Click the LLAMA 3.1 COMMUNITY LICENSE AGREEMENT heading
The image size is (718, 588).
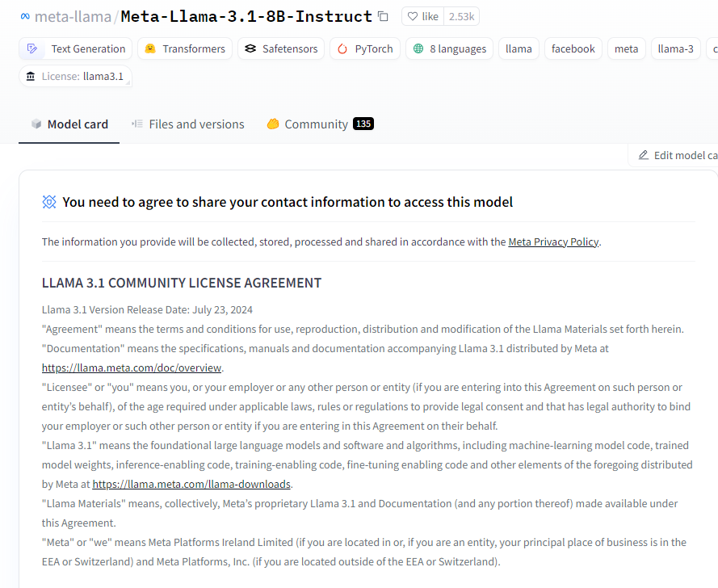tap(182, 283)
